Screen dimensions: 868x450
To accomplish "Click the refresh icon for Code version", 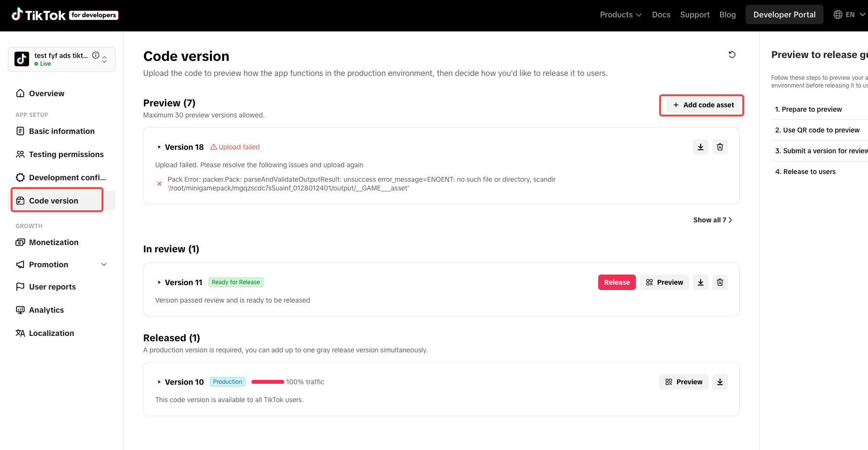I will coord(732,55).
